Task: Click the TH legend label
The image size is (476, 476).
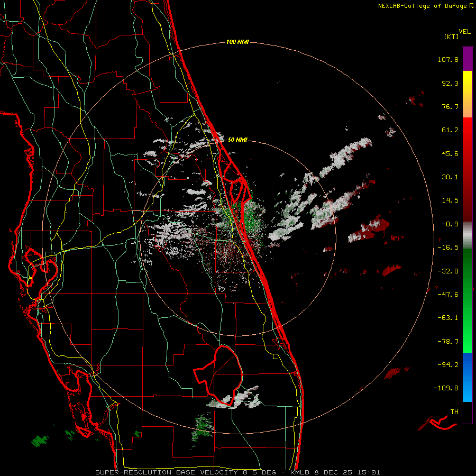Action: (454, 412)
